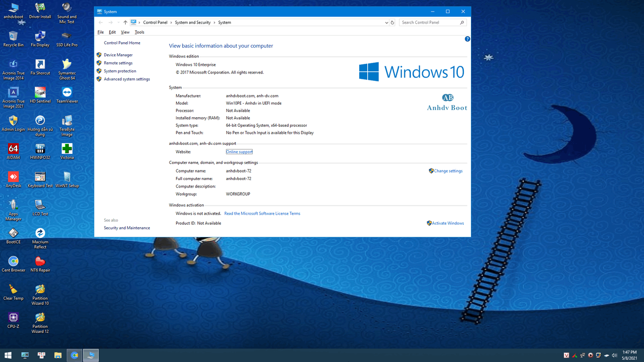Read the Microsoft Software License Terms
Viewport: 644px width, 362px height.
click(x=262, y=213)
